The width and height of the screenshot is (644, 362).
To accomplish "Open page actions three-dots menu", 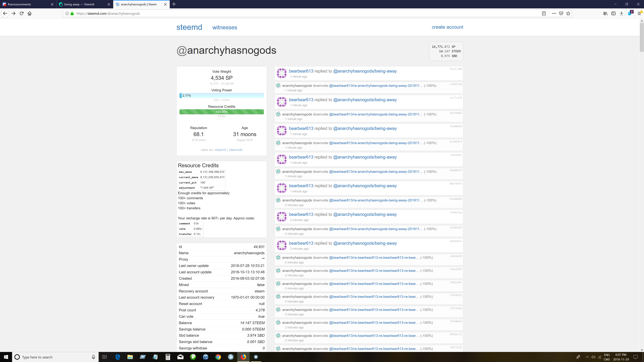I will point(554,13).
